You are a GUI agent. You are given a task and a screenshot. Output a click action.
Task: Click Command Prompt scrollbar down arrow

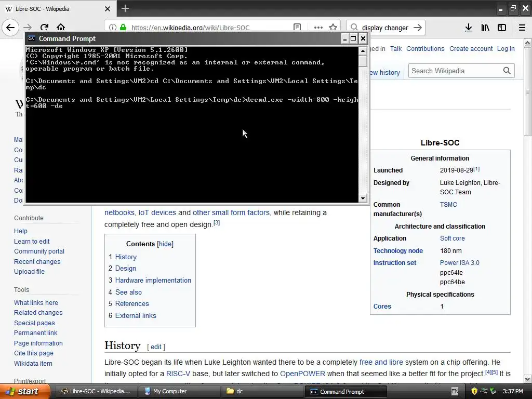[x=363, y=198]
